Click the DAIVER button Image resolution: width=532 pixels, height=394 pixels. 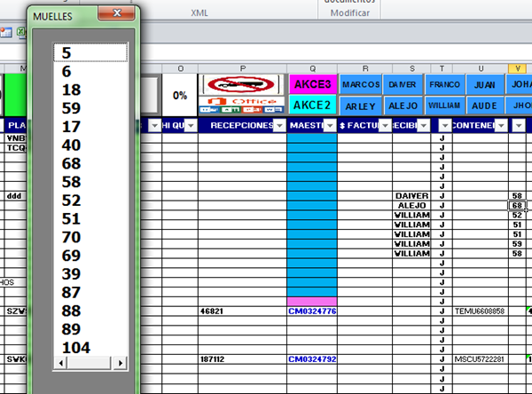click(403, 84)
